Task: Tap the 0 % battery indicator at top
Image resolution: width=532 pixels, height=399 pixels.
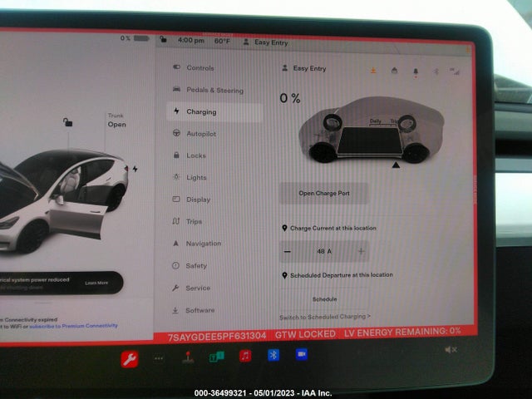Action: click(135, 38)
